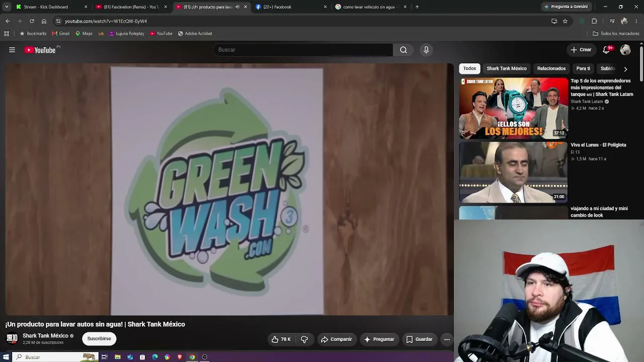Open OBS Studio from the taskbar
This screenshot has width=644, height=362.
click(x=204, y=357)
